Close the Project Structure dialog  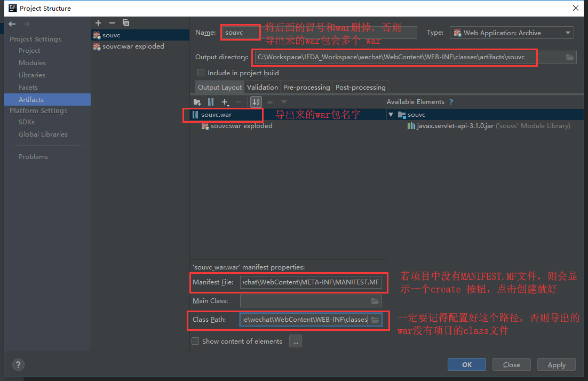point(576,8)
